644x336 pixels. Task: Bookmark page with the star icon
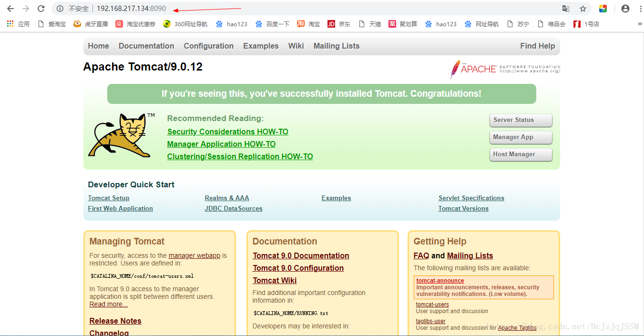pyautogui.click(x=583, y=9)
